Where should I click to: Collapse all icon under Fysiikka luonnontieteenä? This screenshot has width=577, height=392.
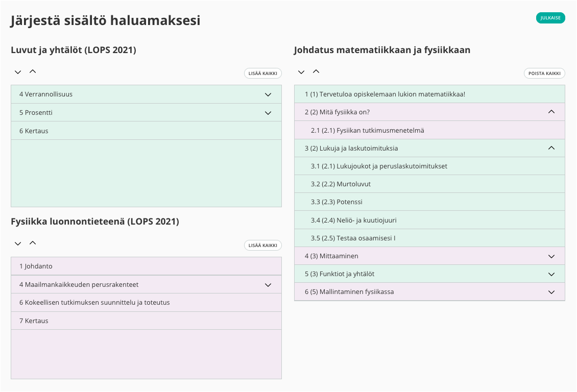tap(33, 243)
